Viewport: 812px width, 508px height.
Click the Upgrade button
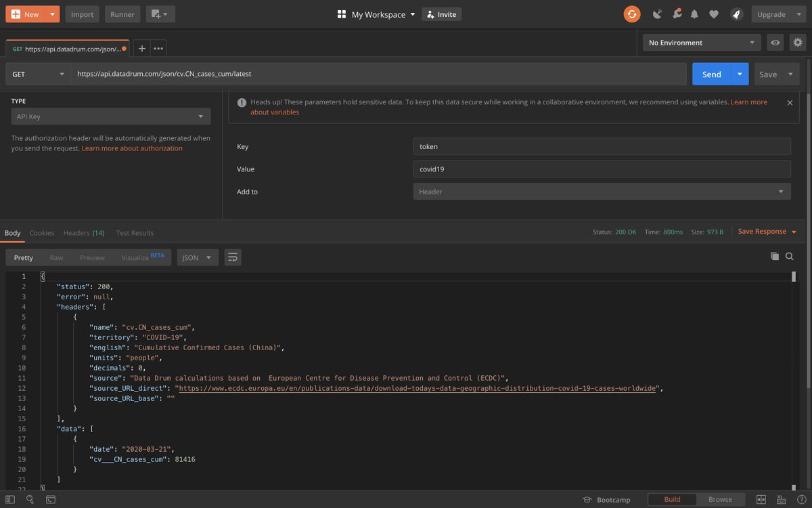771,14
